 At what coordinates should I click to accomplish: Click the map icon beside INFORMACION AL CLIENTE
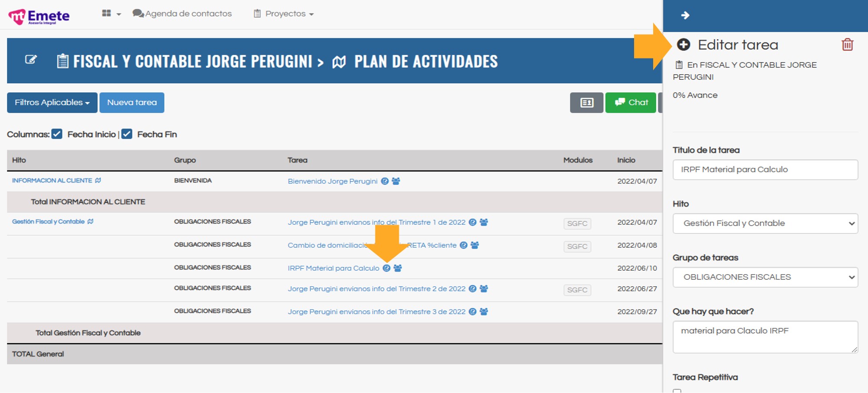click(x=98, y=180)
